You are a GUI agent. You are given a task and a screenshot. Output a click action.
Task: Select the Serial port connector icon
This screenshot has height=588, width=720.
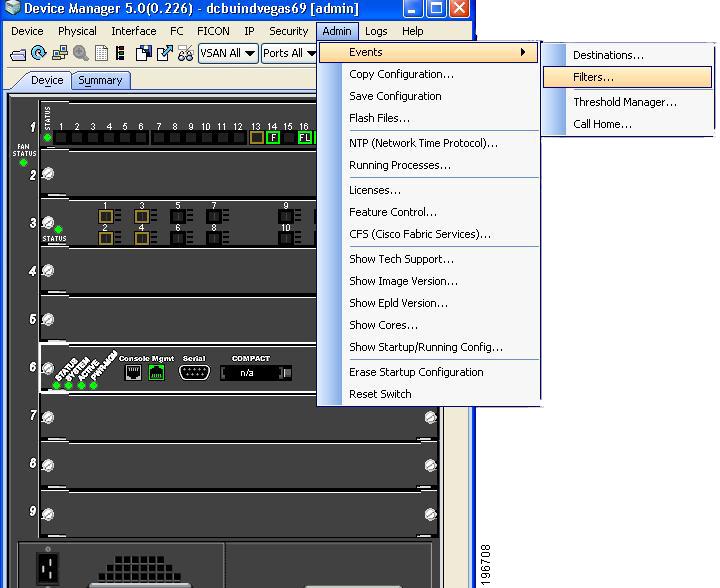[x=193, y=373]
